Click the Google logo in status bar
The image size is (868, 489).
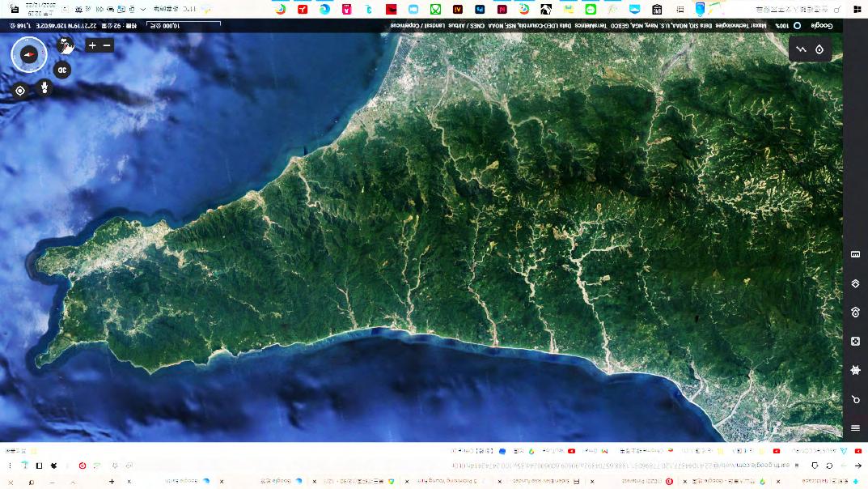[x=822, y=25]
